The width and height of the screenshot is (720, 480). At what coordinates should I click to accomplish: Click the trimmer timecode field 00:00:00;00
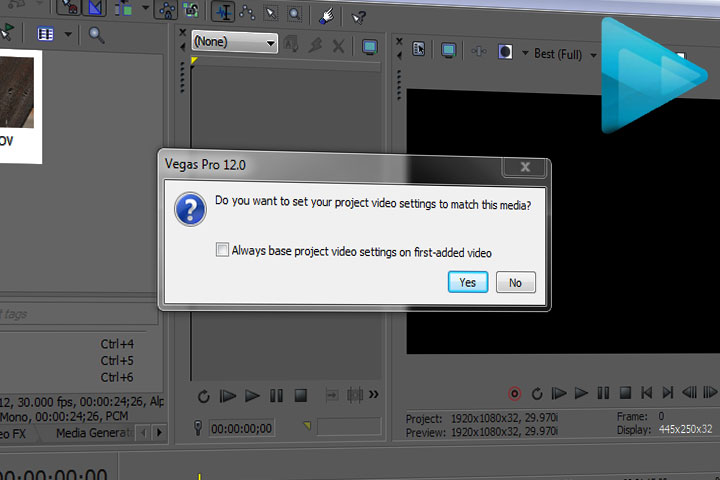click(x=242, y=429)
